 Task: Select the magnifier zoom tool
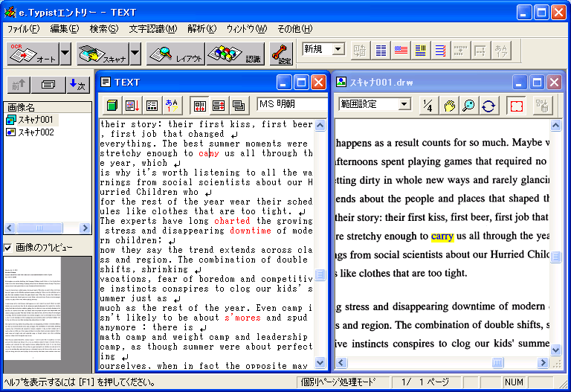point(468,106)
